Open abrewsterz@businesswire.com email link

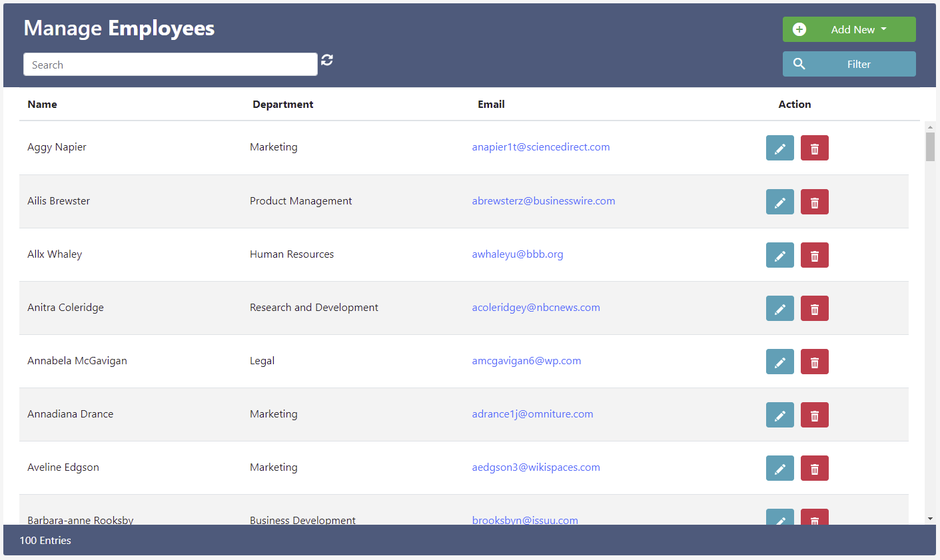pos(543,201)
